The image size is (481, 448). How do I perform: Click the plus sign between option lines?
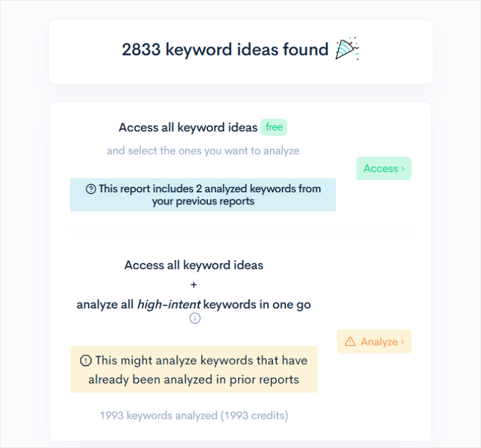(x=194, y=285)
